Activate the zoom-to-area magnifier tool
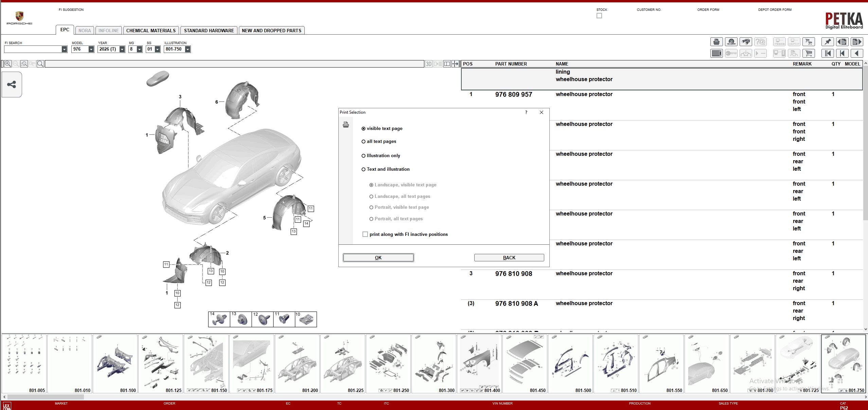The height and width of the screenshot is (410, 868). click(x=23, y=64)
